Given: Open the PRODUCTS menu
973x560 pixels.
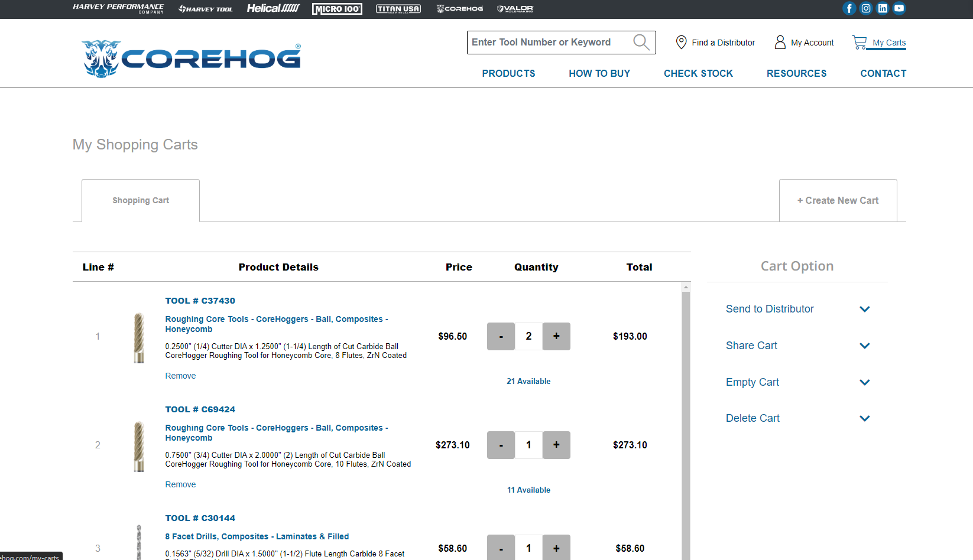Looking at the screenshot, I should tap(508, 73).
